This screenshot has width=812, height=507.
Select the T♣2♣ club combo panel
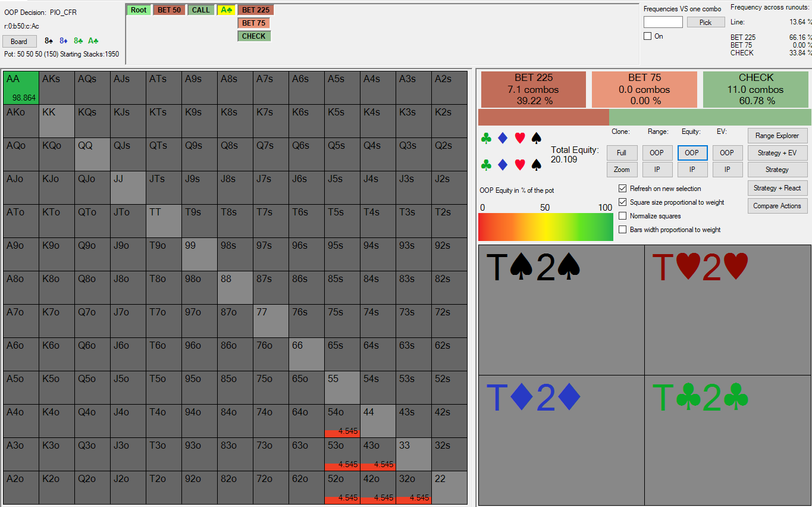728,440
